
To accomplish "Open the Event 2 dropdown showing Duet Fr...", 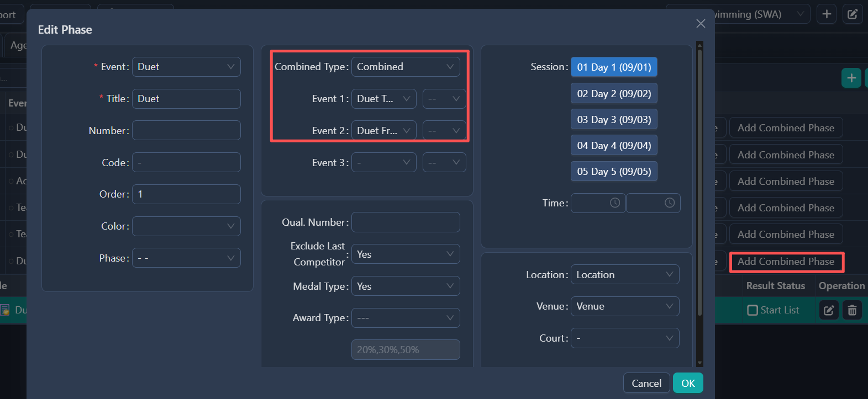I will coord(384,131).
